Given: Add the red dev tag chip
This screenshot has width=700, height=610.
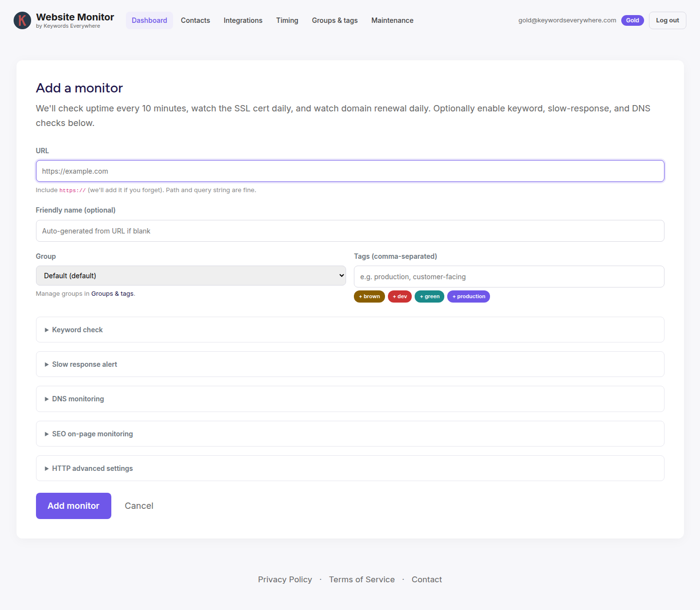Looking at the screenshot, I should click(x=400, y=297).
